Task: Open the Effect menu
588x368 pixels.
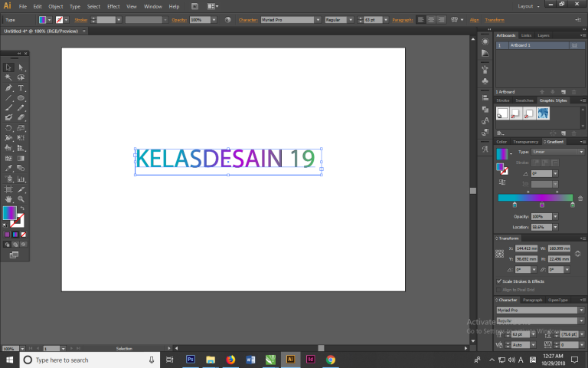Action: click(x=113, y=6)
